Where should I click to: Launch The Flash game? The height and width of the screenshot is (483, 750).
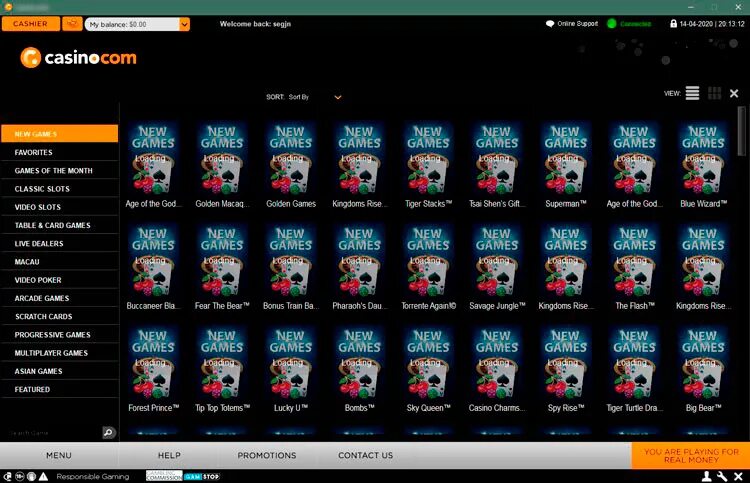[635, 261]
